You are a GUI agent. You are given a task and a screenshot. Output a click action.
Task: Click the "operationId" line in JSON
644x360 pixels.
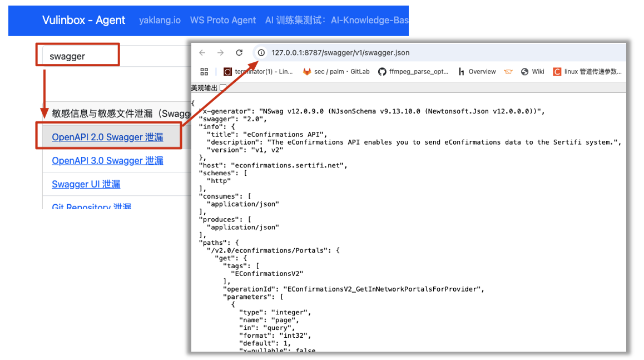click(x=354, y=289)
